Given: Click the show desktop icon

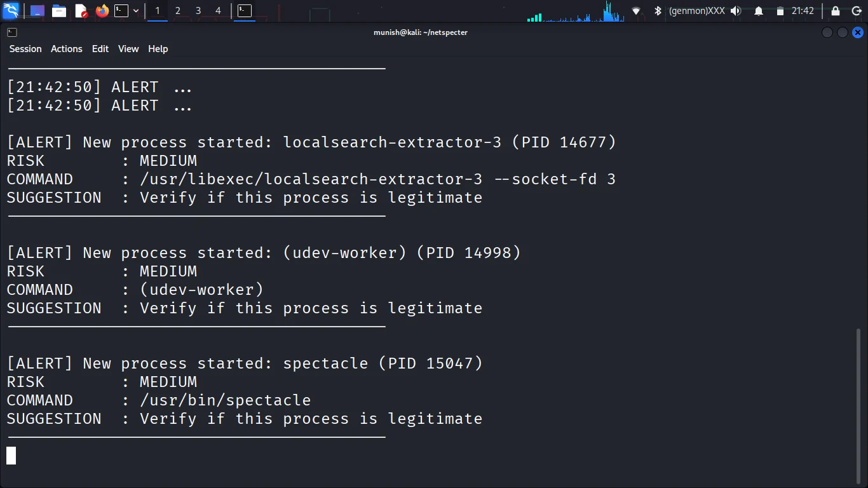Looking at the screenshot, I should click(37, 11).
